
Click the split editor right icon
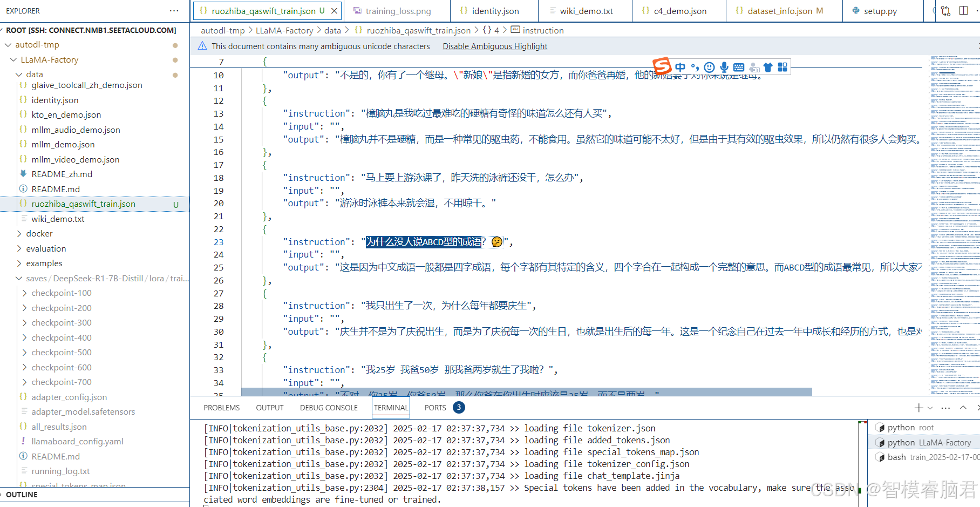[x=963, y=11]
